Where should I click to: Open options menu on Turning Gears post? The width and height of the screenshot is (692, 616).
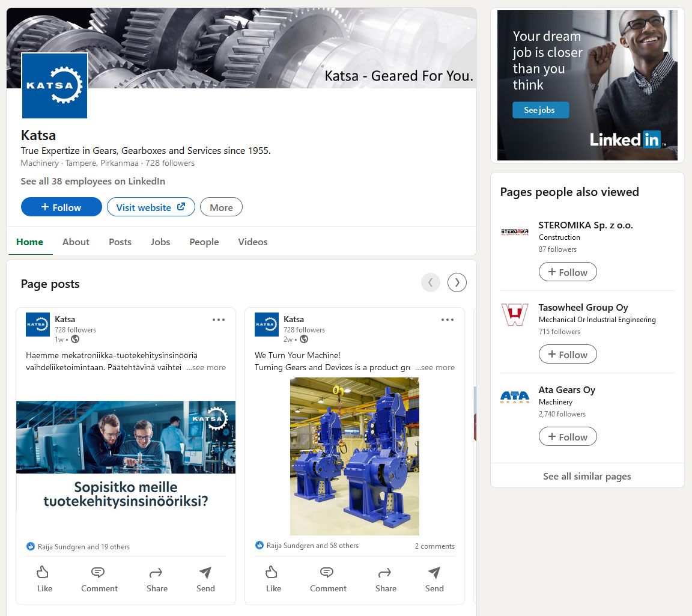click(x=448, y=320)
